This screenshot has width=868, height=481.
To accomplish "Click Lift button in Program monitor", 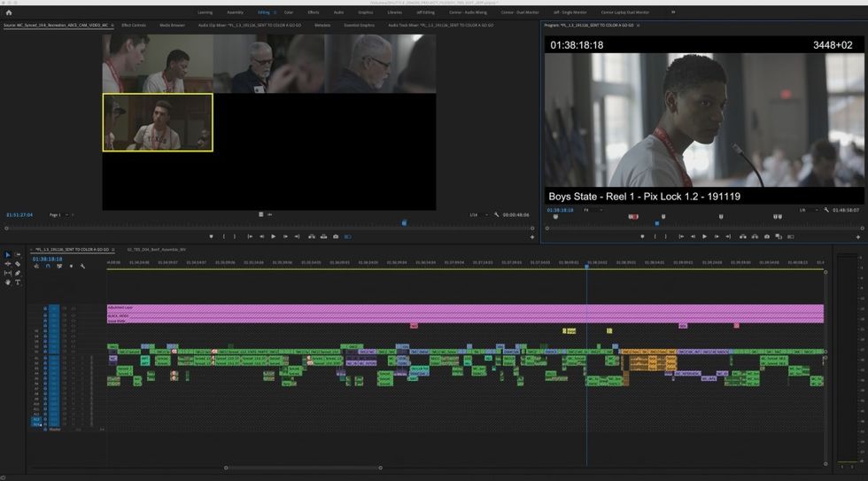I will click(x=742, y=237).
